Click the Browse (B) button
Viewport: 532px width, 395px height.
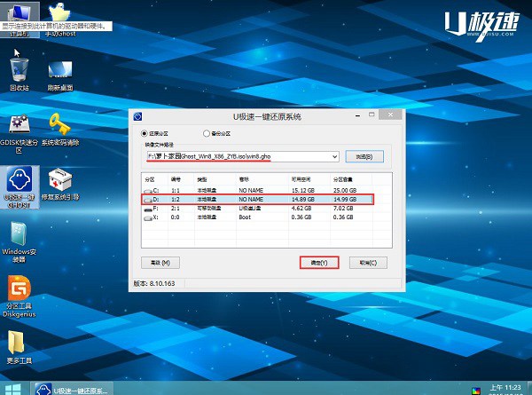coord(364,156)
